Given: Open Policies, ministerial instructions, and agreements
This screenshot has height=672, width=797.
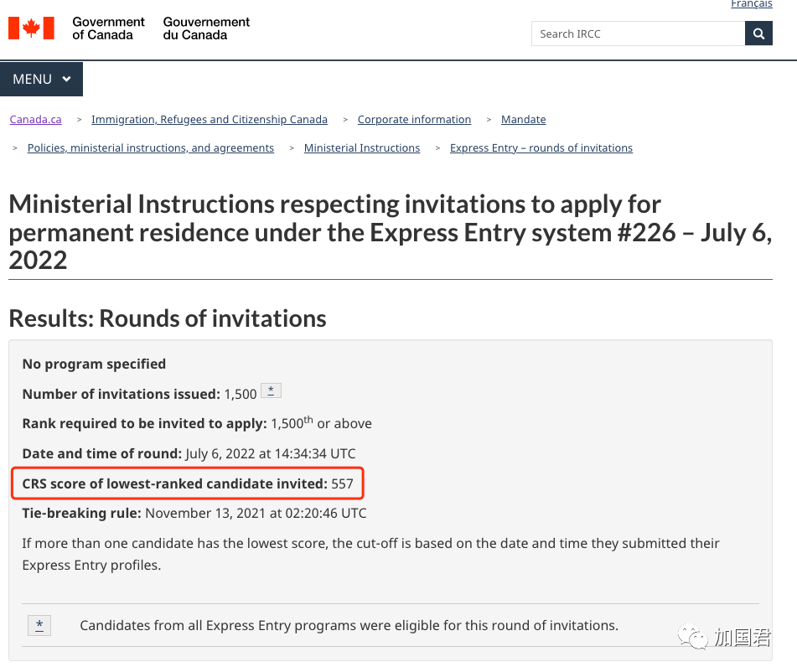Looking at the screenshot, I should pyautogui.click(x=150, y=147).
